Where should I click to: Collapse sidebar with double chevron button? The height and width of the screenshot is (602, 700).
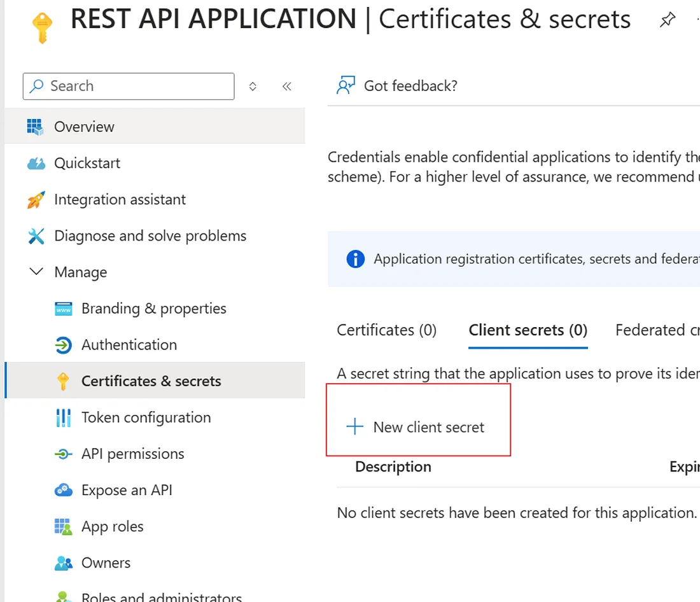[287, 87]
